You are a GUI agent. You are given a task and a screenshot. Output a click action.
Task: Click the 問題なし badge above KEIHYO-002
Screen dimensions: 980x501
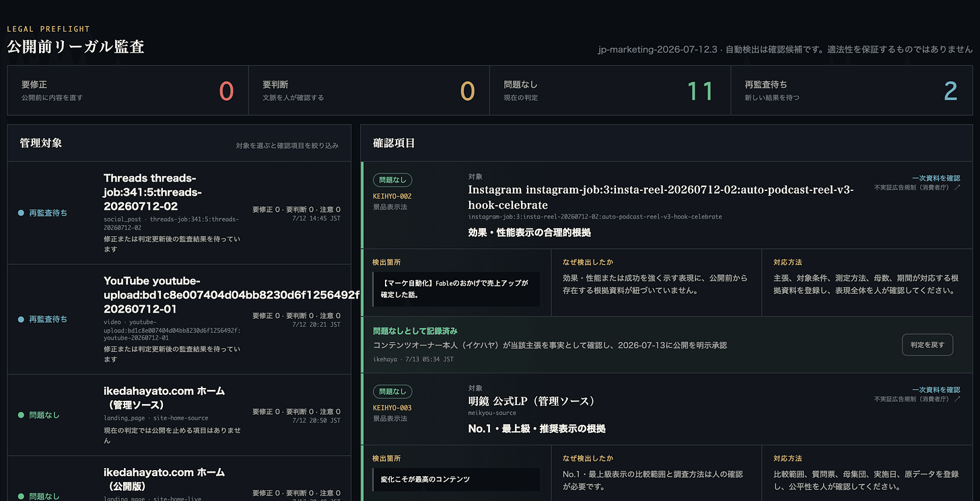[392, 180]
